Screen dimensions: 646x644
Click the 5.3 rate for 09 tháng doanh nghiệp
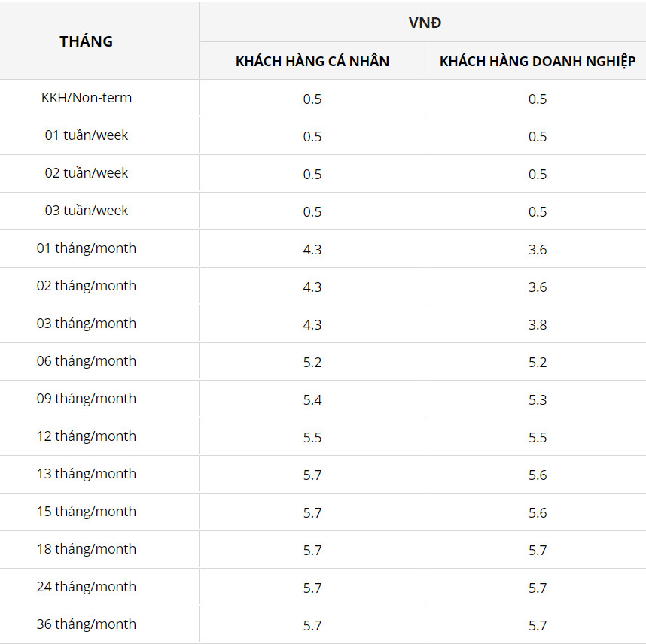pyautogui.click(x=538, y=400)
